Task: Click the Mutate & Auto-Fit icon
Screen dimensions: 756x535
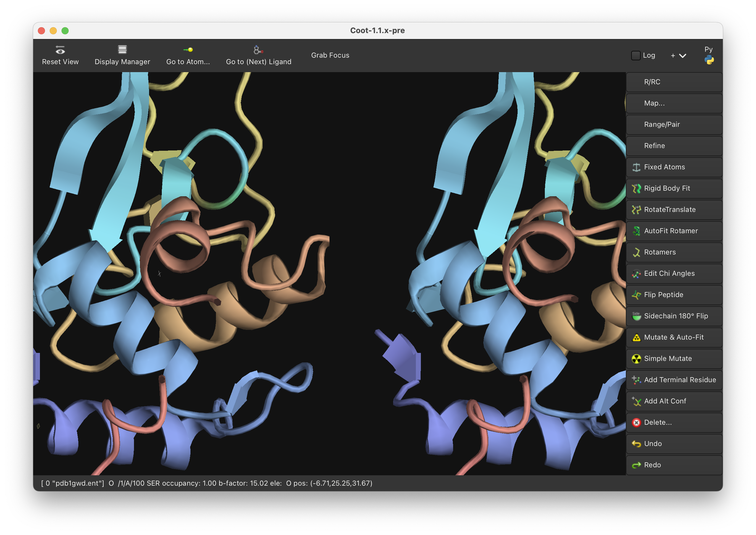Action: [637, 337]
